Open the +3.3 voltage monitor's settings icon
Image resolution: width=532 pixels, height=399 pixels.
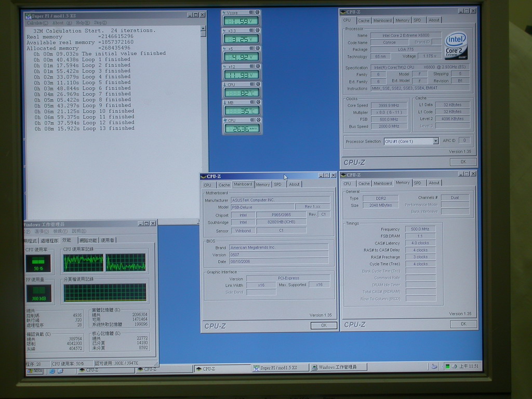click(x=252, y=30)
